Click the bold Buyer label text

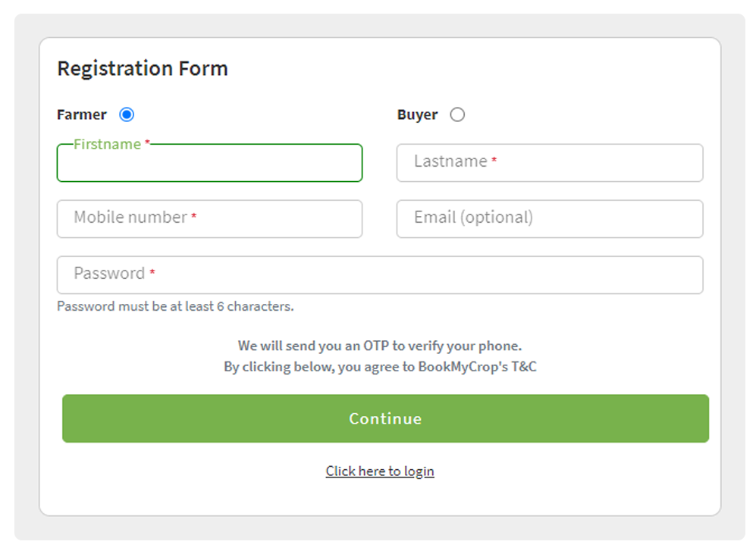coord(417,114)
